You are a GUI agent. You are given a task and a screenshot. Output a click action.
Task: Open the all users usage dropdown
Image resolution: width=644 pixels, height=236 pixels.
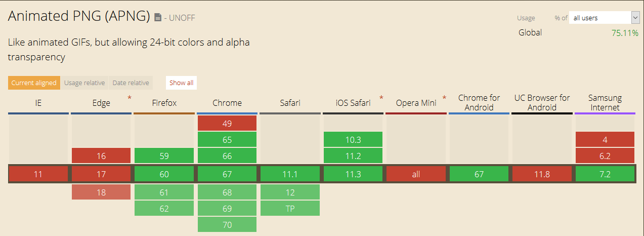(604, 18)
